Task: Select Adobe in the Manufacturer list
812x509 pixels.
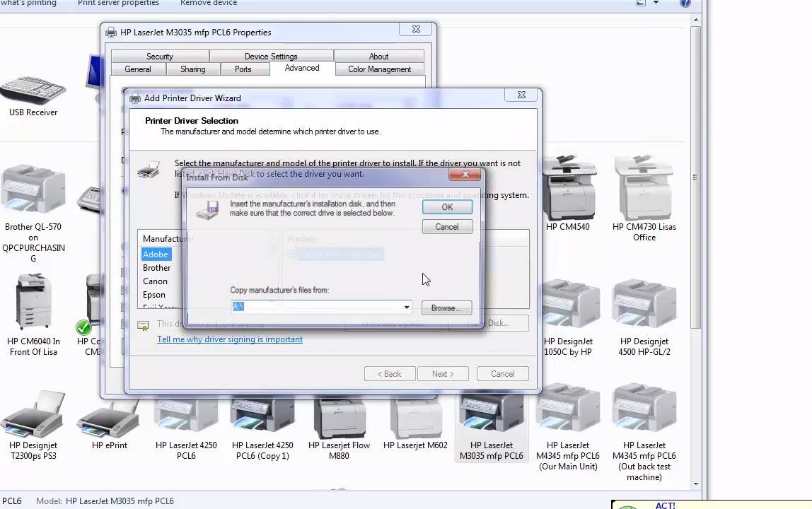Action: [x=156, y=255]
